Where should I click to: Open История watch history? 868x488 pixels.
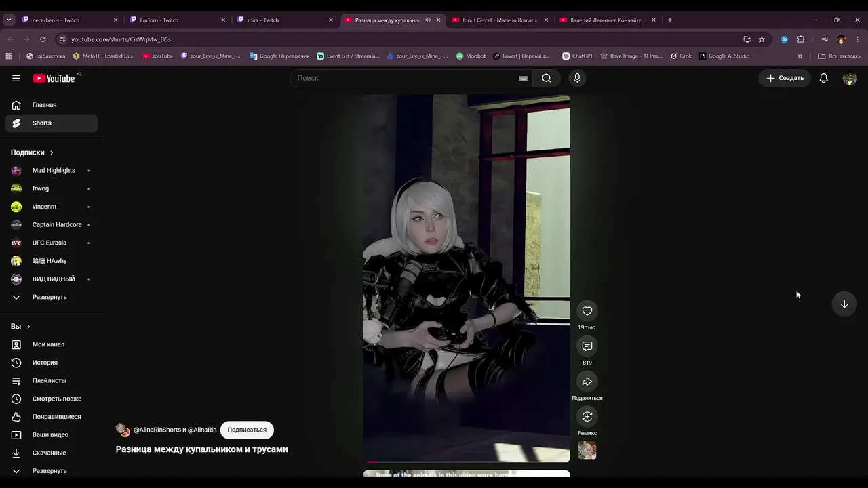pos(52,363)
